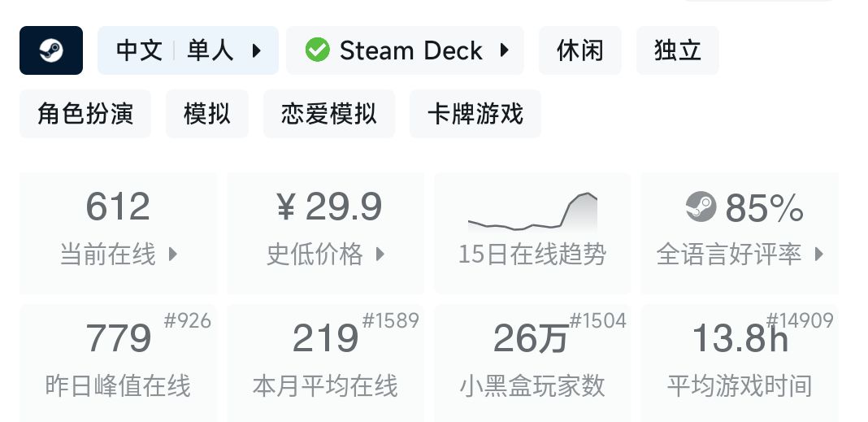Open the 当前在线 details arrow

point(172,255)
